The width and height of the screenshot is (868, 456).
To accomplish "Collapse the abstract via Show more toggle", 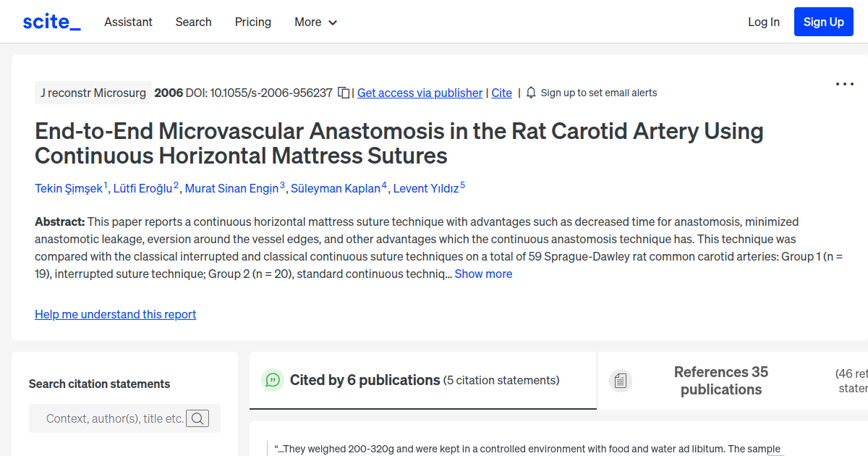I will [483, 274].
